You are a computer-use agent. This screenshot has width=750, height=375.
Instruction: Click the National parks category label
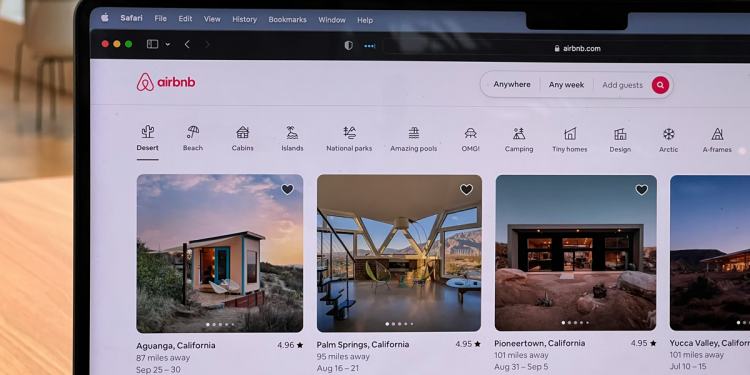tap(349, 149)
